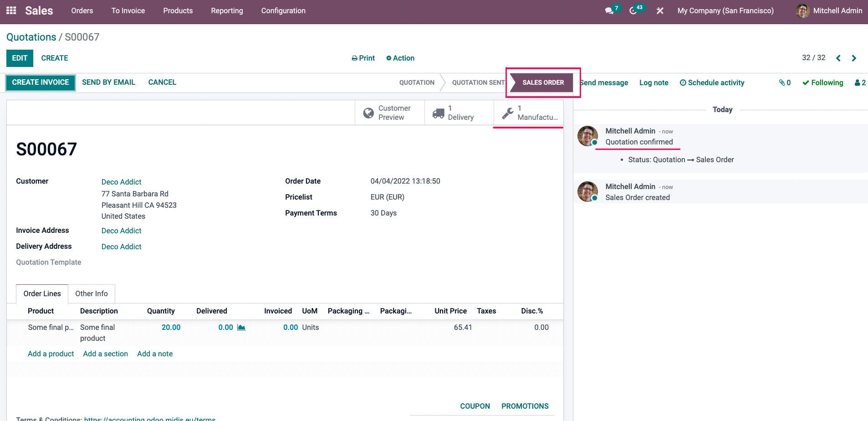Image resolution: width=868 pixels, height=421 pixels.
Task: Click Mitchell Admin avatar on Quotation confirmed message
Action: point(587,136)
